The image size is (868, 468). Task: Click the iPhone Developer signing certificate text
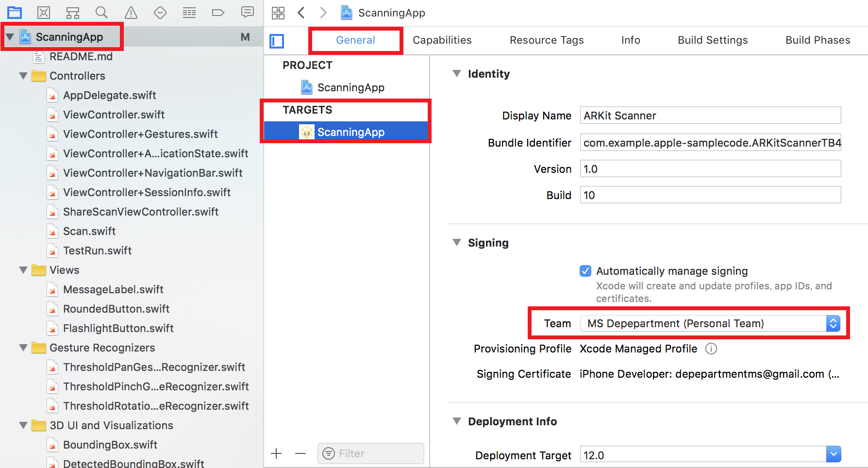709,374
